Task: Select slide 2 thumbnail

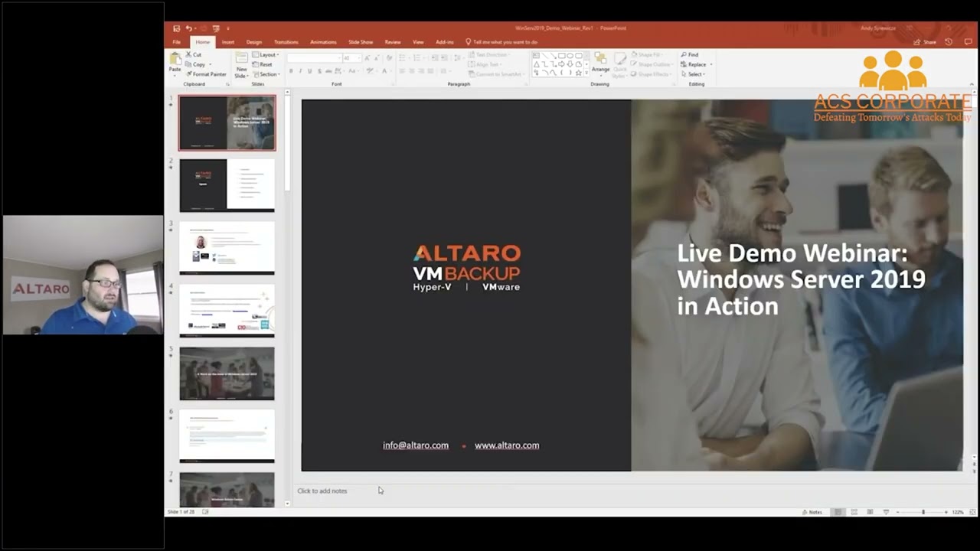Action: click(227, 185)
